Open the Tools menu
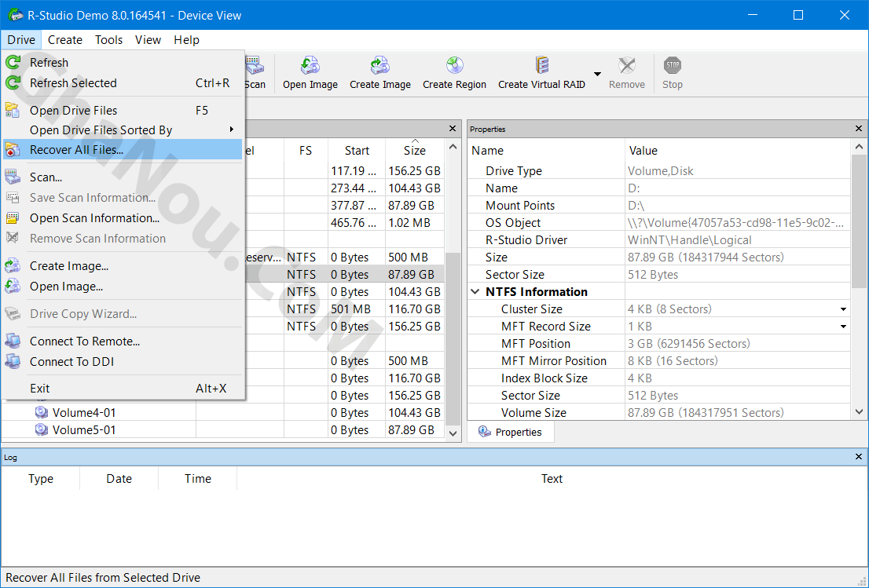 109,40
